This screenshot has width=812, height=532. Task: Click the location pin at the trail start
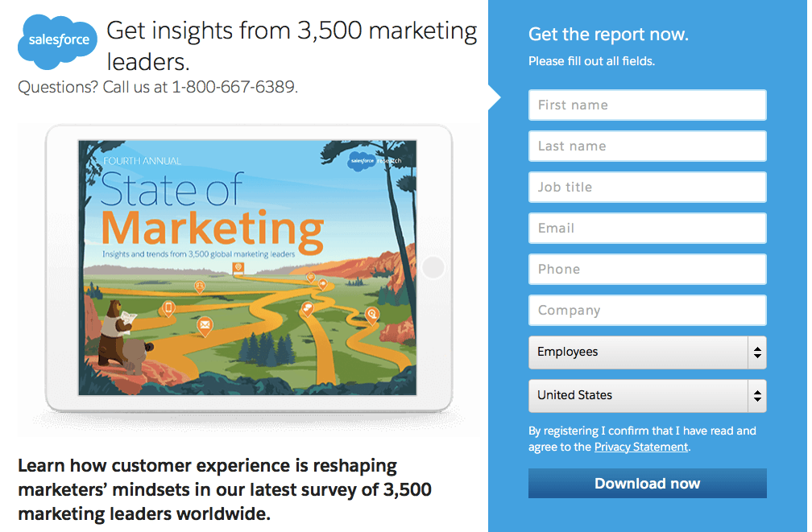click(239, 268)
